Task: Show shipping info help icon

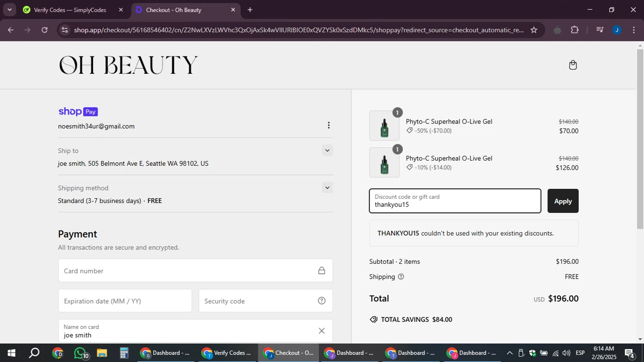Action: (x=401, y=277)
